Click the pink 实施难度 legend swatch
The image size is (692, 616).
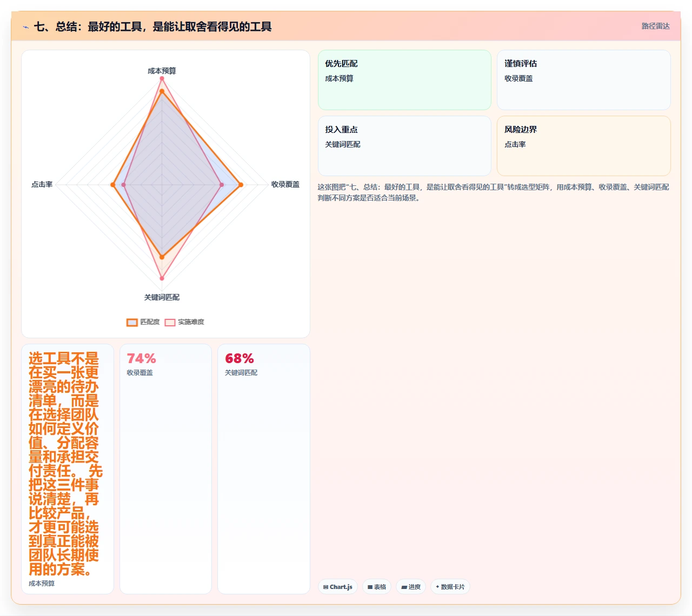[170, 322]
